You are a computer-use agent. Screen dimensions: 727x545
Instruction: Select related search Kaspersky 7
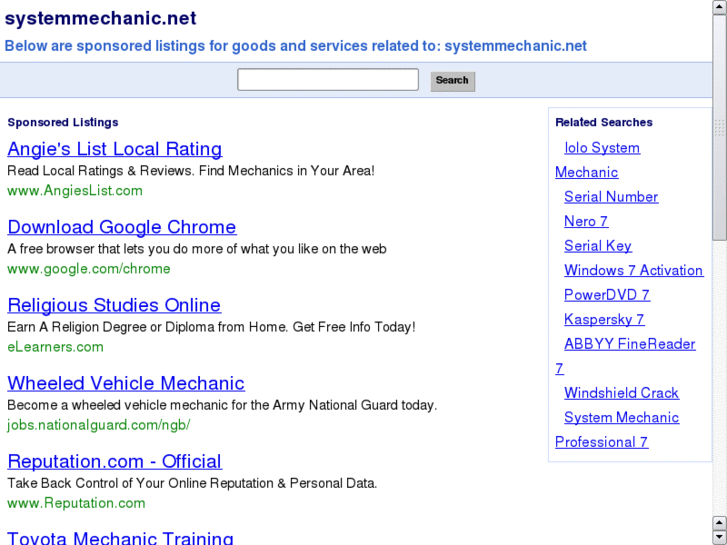point(604,320)
